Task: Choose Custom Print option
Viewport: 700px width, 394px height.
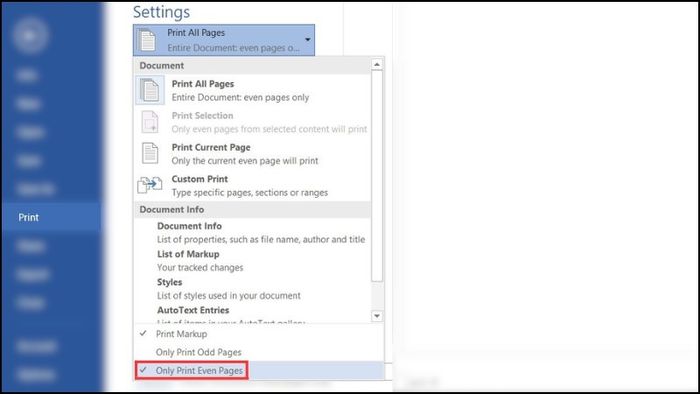Action: pos(252,185)
